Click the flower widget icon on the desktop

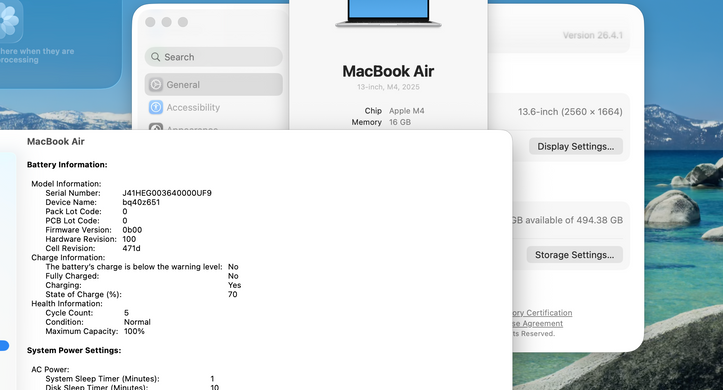(x=9, y=20)
